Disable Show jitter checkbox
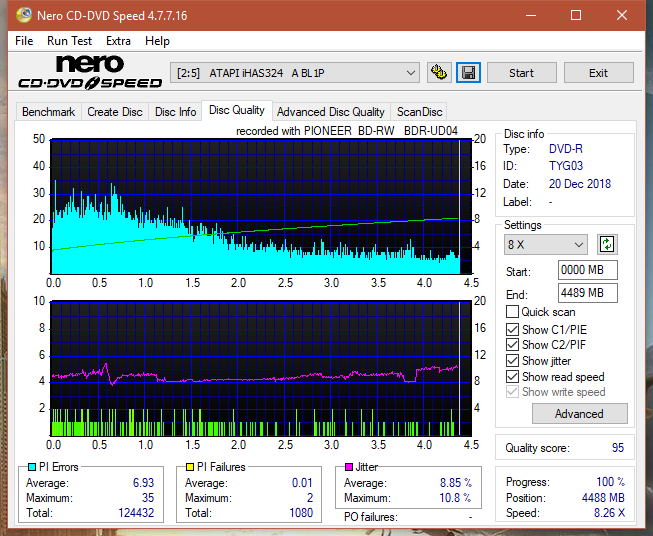Viewport: 653px width, 536px height. pyautogui.click(x=512, y=360)
